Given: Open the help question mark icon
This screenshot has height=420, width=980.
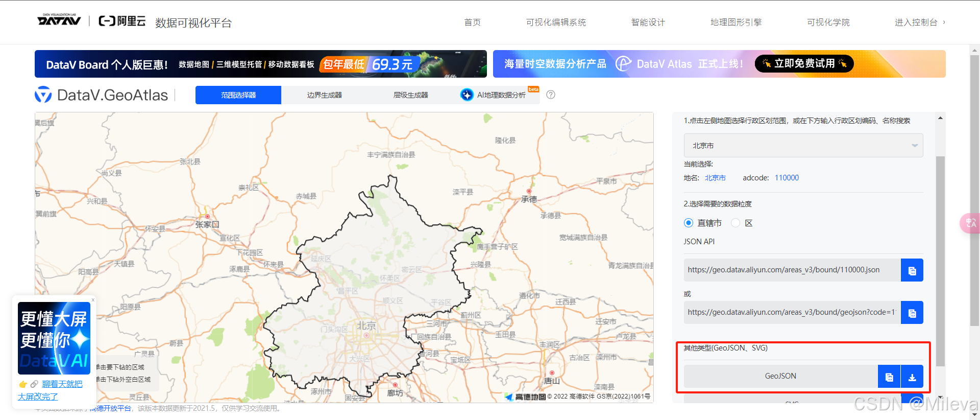Looking at the screenshot, I should 551,95.
